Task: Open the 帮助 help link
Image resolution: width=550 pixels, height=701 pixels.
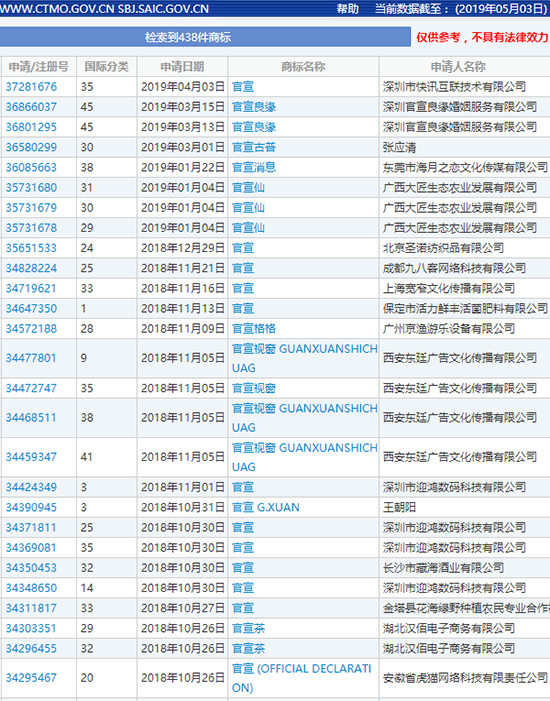Action: click(347, 9)
